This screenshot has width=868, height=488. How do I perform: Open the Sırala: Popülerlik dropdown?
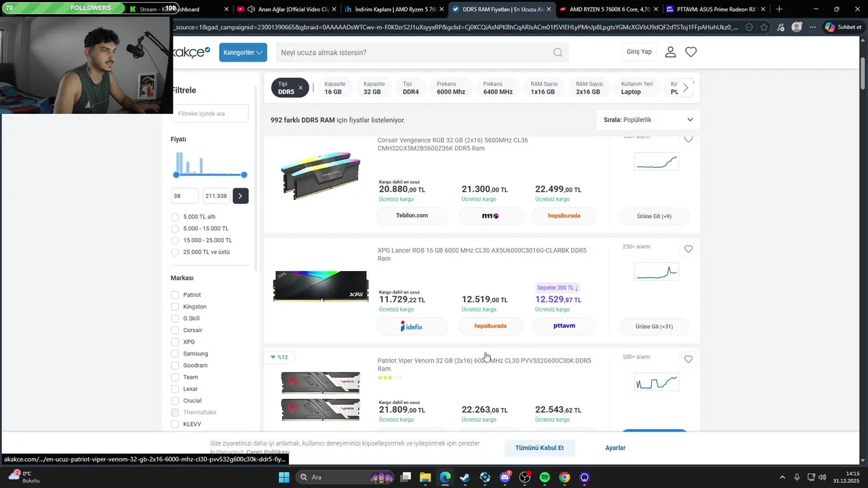(x=648, y=120)
